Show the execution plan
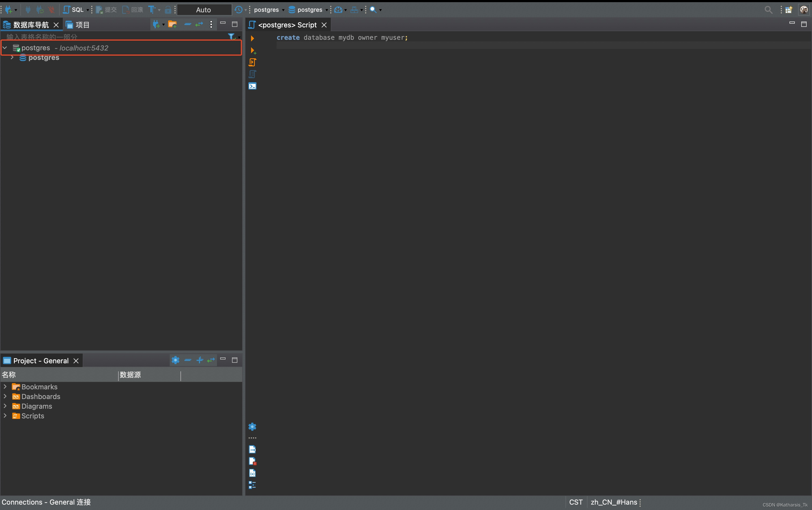Screen dimensions: 812x510 (x=252, y=74)
